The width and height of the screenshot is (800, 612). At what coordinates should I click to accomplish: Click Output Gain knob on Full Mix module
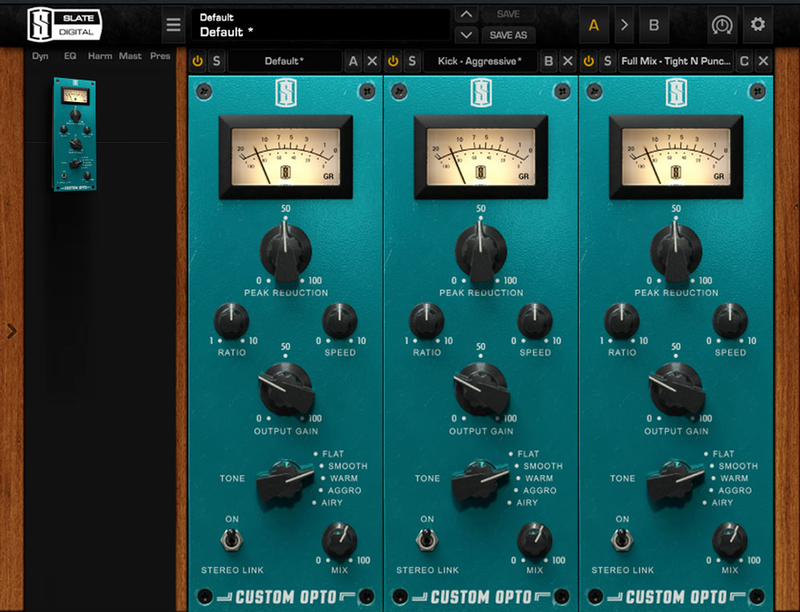(677, 390)
